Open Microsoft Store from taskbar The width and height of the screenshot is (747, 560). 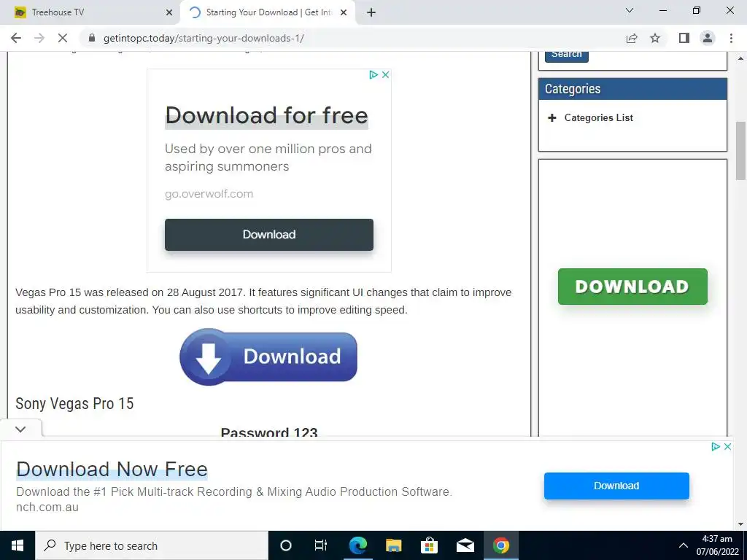click(429, 545)
